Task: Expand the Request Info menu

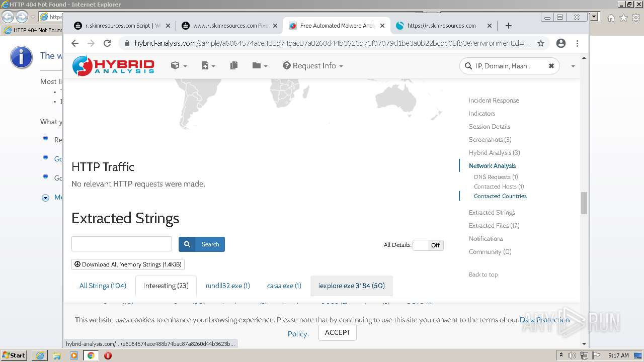Action: point(313,66)
